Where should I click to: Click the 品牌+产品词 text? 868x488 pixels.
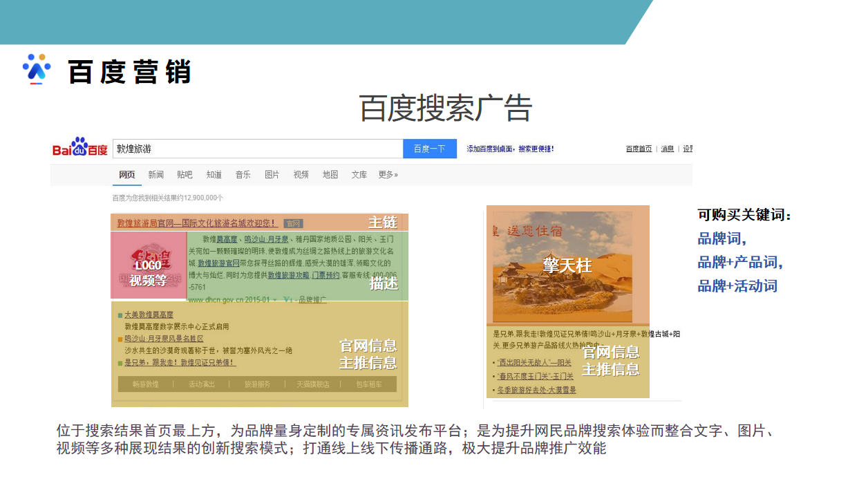click(x=740, y=263)
